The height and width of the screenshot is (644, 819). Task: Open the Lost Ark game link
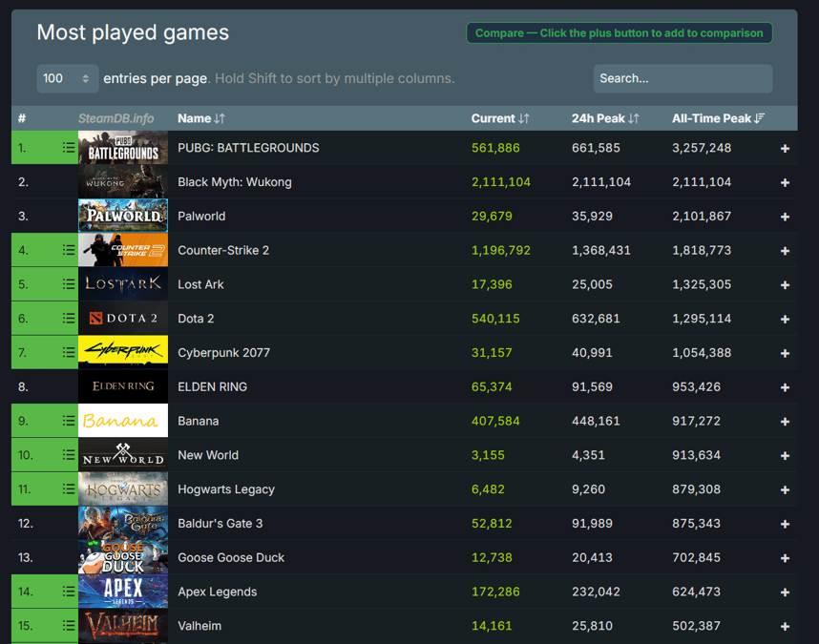click(200, 284)
